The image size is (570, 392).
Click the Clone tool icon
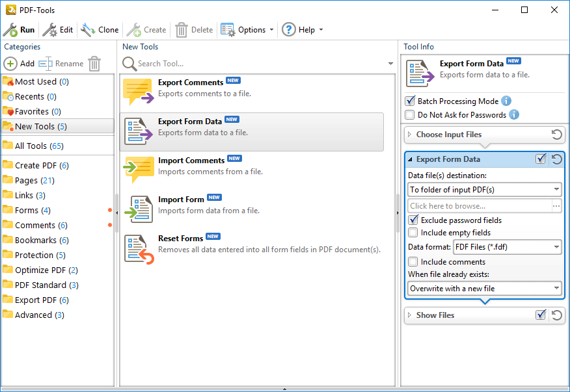tap(88, 30)
